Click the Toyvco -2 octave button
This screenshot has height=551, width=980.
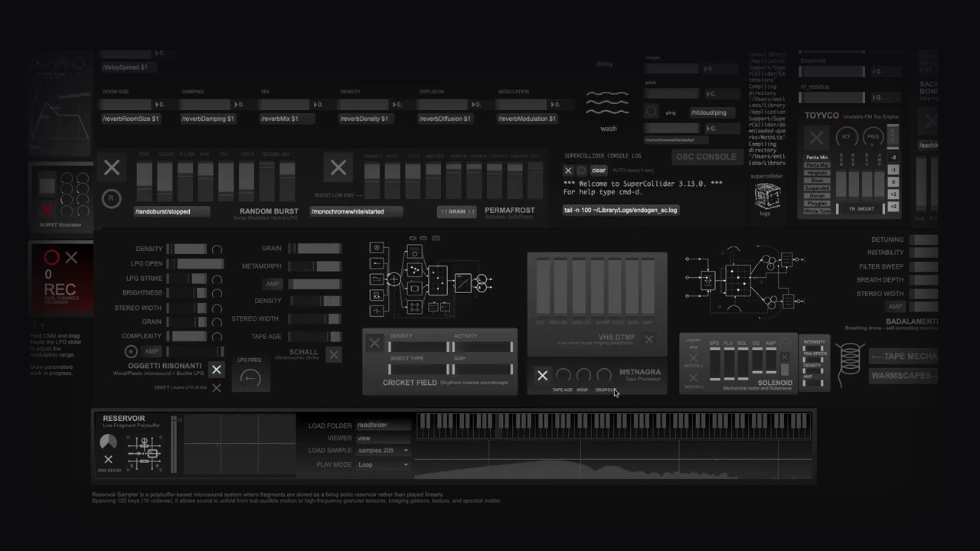pos(893,158)
